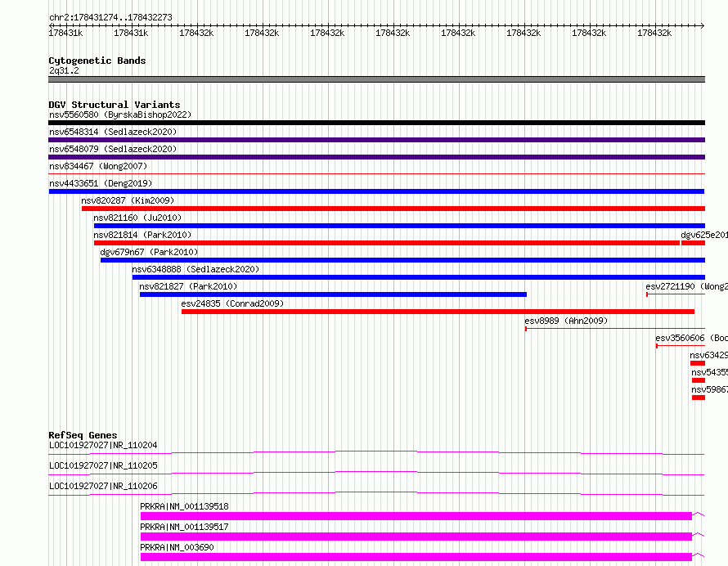Click the thin red nsv834467 line
Viewport: 728px width, 566px height.
point(376,174)
